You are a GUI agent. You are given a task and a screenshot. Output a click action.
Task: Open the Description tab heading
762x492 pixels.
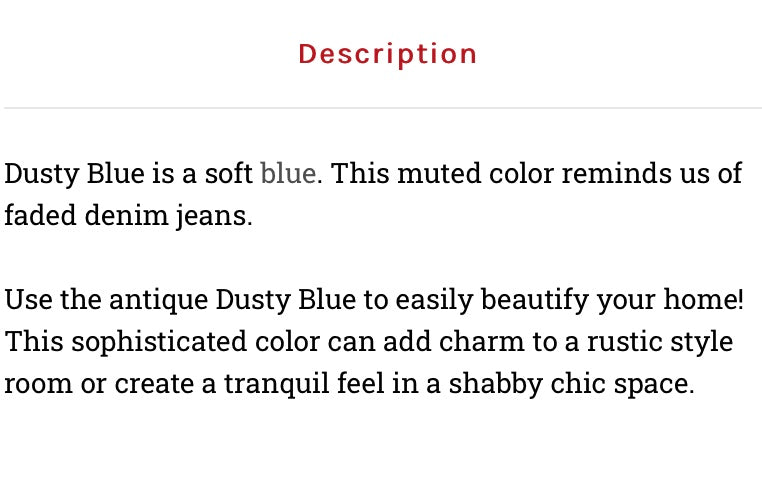click(387, 54)
